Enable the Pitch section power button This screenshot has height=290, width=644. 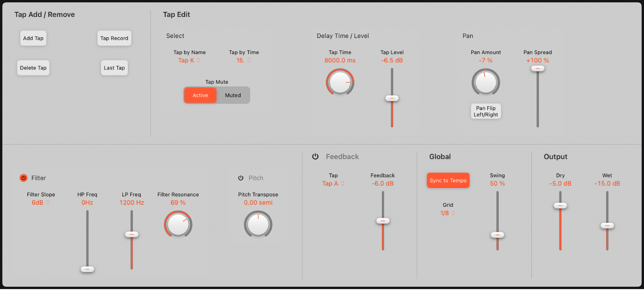click(240, 178)
